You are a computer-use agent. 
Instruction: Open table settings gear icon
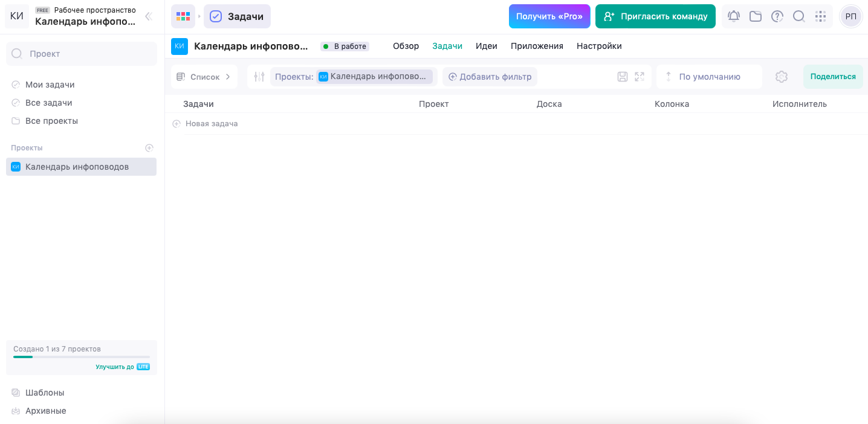click(782, 77)
